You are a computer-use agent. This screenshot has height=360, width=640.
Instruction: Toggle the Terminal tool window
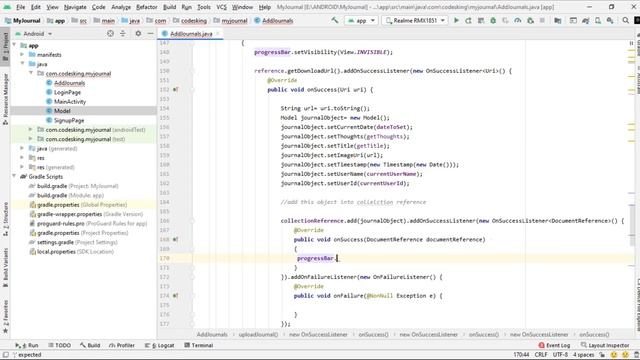tap(198, 345)
